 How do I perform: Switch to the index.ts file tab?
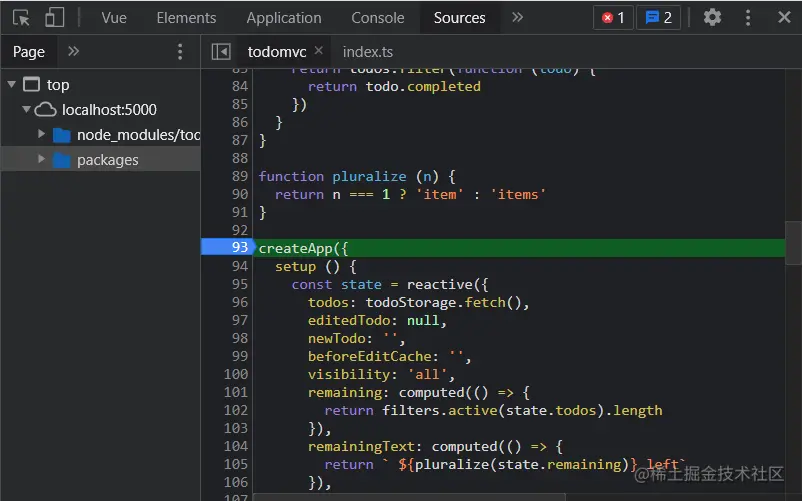pyautogui.click(x=368, y=52)
